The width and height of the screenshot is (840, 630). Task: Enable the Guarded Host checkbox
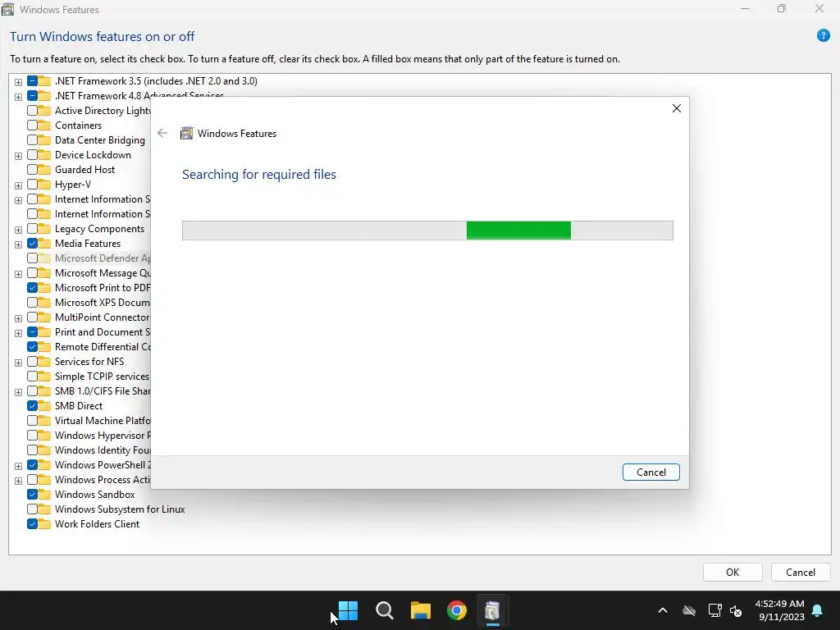point(32,170)
